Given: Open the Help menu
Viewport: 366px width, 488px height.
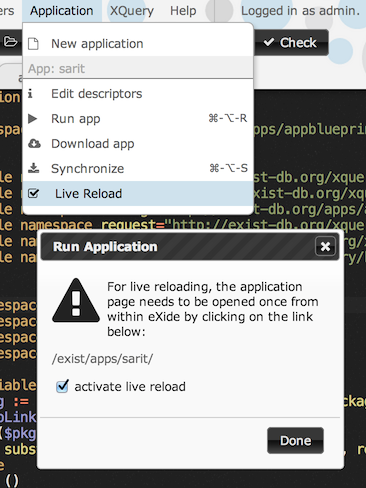Looking at the screenshot, I should click(183, 11).
